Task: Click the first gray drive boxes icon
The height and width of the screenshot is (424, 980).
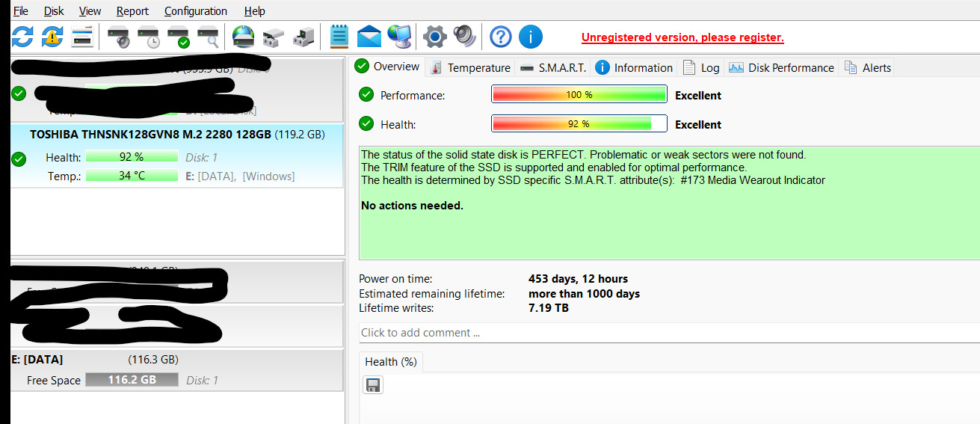Action: [274, 36]
